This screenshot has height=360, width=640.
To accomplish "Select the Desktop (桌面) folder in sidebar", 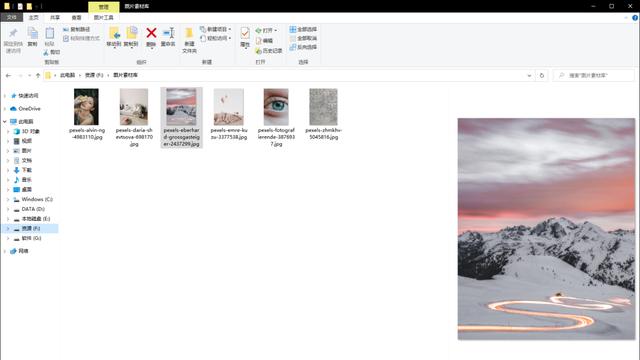I will tap(27, 190).
